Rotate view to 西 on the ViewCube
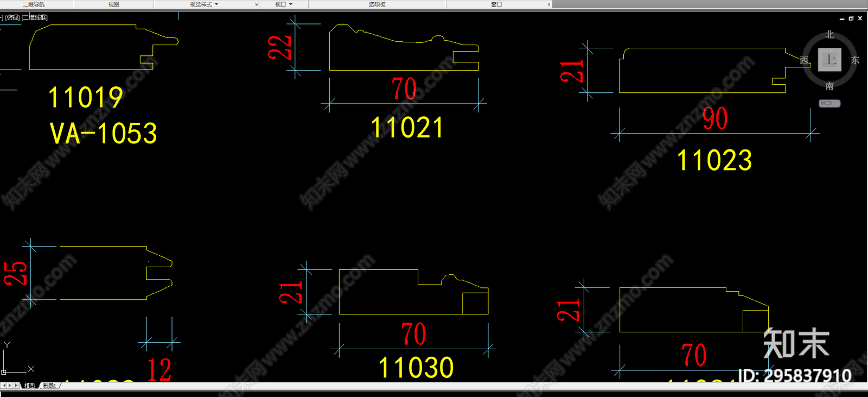Image resolution: width=868 pixels, height=397 pixels. pyautogui.click(x=804, y=60)
